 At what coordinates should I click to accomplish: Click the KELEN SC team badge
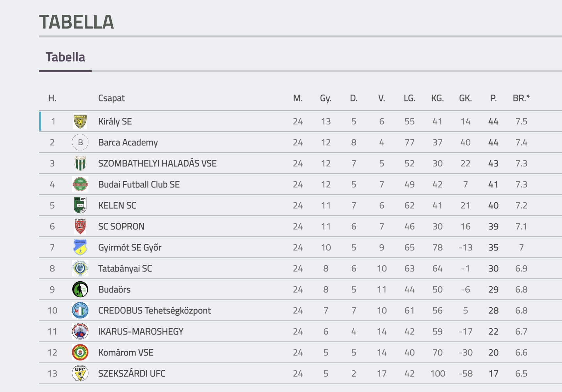tap(80, 206)
